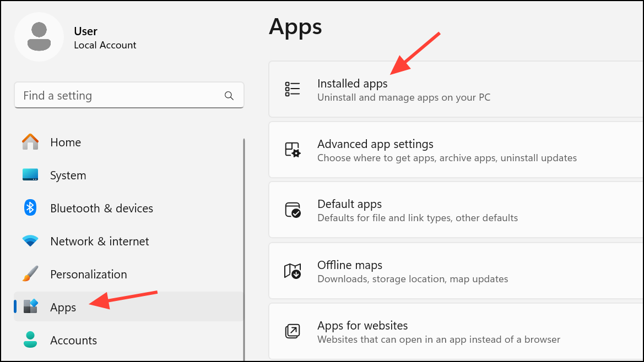The height and width of the screenshot is (362, 644).
Task: Click the Apps page heading
Action: [x=295, y=28]
